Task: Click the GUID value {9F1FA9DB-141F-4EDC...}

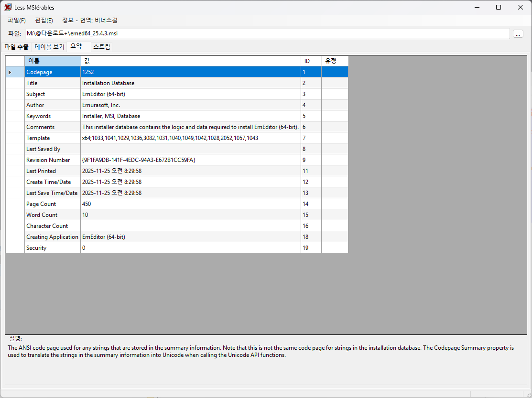Action: pos(190,160)
